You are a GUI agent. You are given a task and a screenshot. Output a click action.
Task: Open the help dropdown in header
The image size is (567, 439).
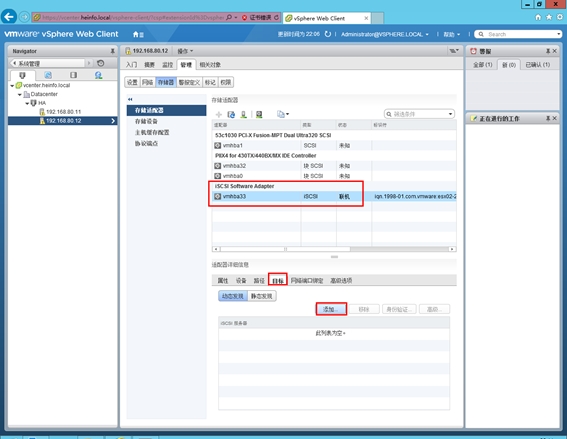pos(452,34)
